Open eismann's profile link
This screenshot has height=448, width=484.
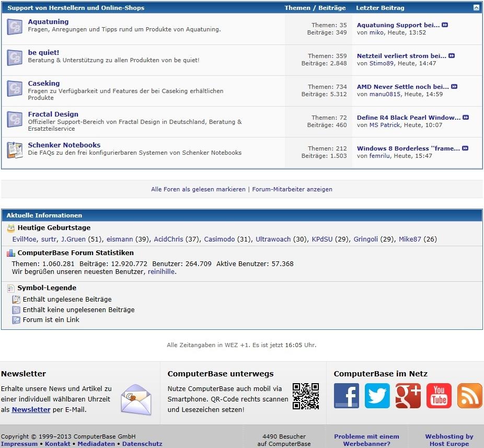point(120,239)
